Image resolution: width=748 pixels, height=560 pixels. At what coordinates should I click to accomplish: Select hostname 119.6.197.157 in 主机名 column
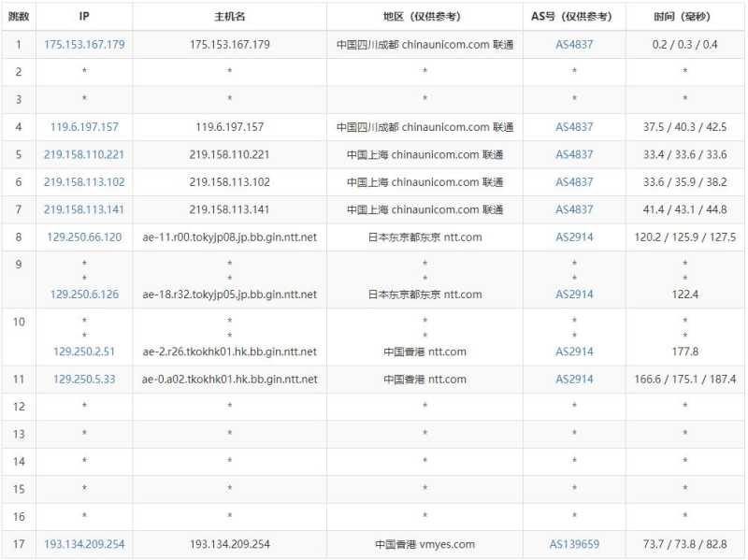click(229, 127)
